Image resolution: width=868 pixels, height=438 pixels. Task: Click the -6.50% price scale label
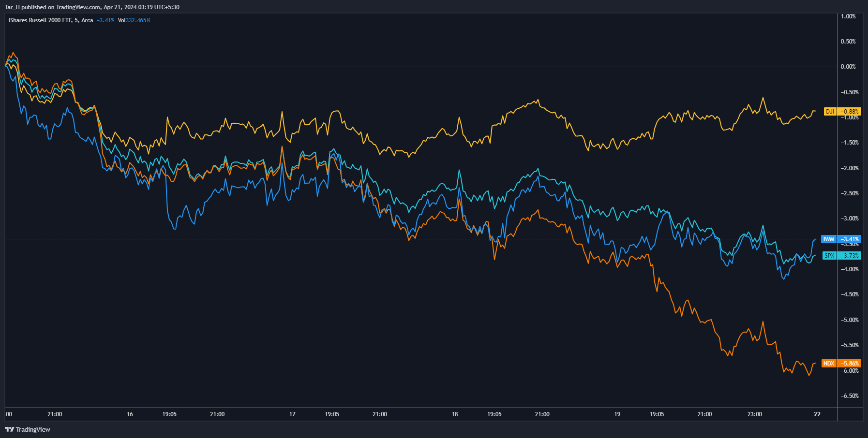point(849,396)
